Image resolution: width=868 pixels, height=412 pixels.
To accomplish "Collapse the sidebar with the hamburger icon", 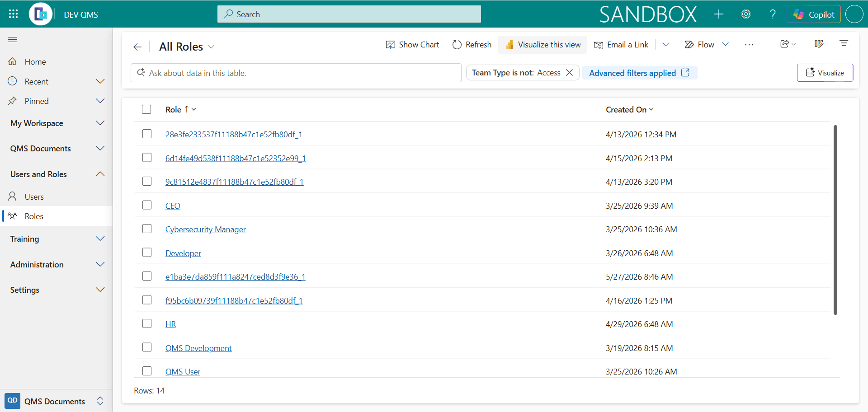I will (13, 40).
